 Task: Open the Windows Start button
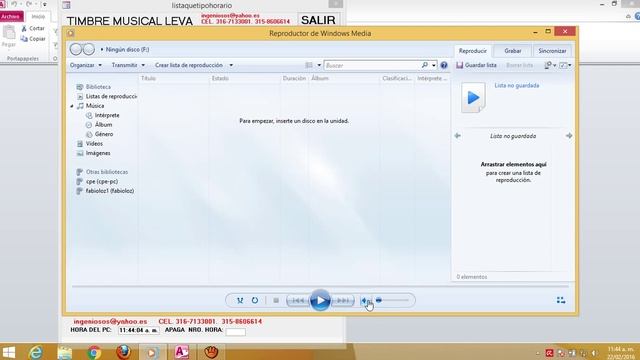tap(9, 352)
